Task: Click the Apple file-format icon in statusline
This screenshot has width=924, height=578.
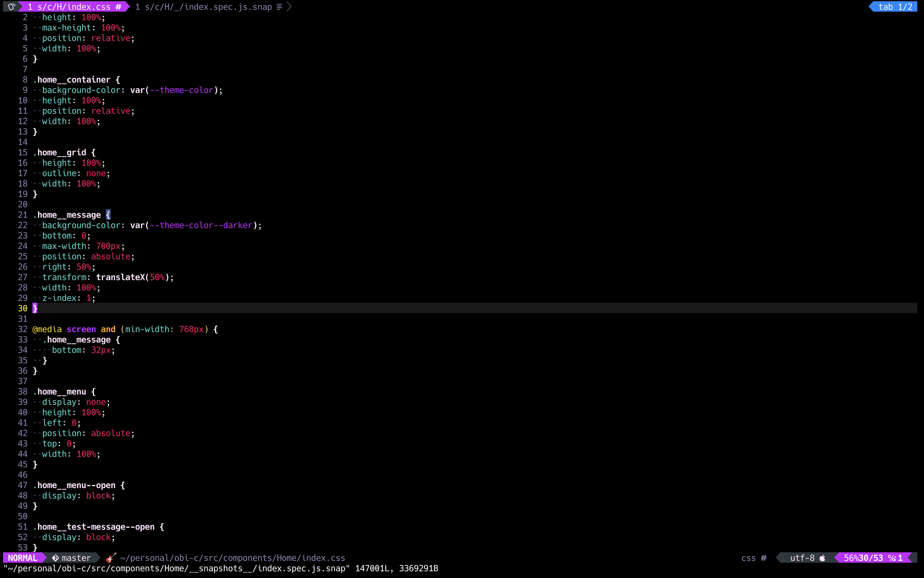Action: click(823, 558)
